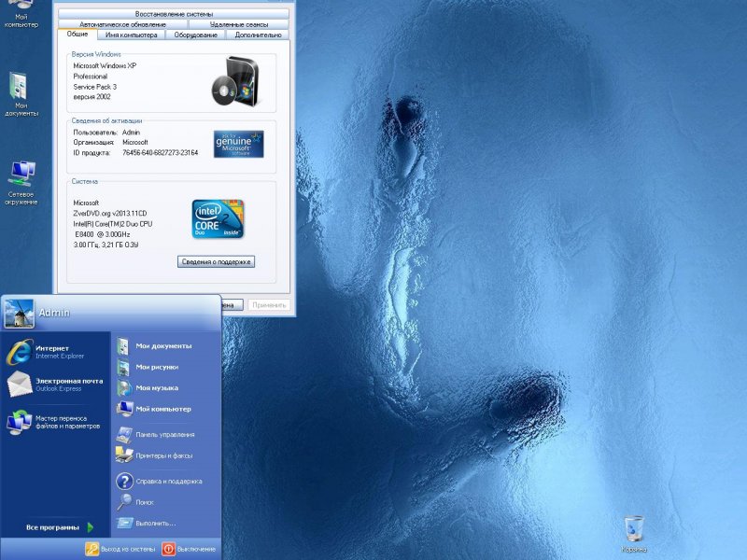This screenshot has width=747, height=560.
Task: Open the Имя компьютера tab
Action: point(131,35)
